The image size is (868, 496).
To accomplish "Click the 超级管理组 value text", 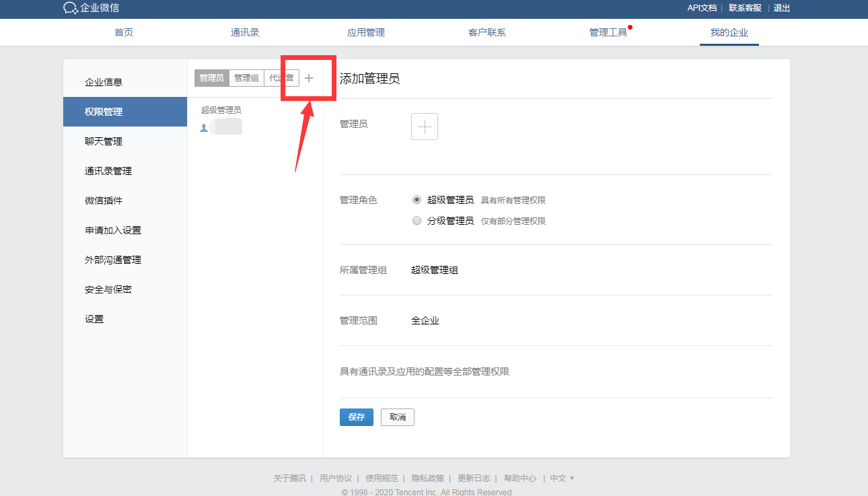I will tap(435, 271).
